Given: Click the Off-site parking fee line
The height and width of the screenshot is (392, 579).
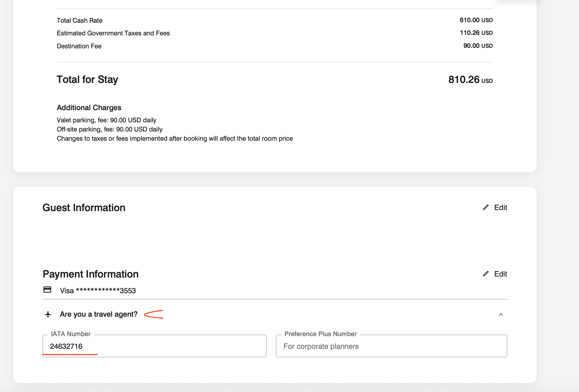Looking at the screenshot, I should pos(109,129).
